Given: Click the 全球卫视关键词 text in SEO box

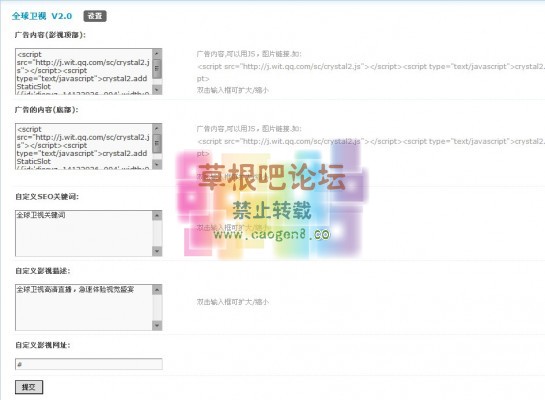Looking at the screenshot, I should [41, 215].
